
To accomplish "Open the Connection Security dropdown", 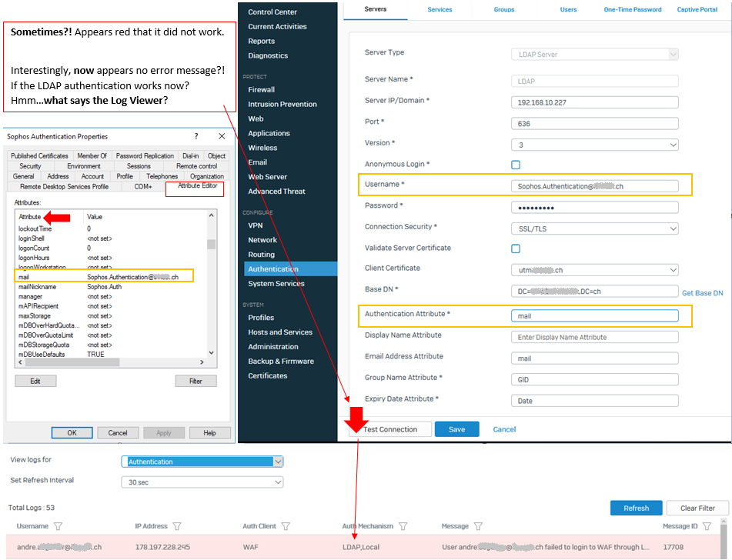I will 594,228.
